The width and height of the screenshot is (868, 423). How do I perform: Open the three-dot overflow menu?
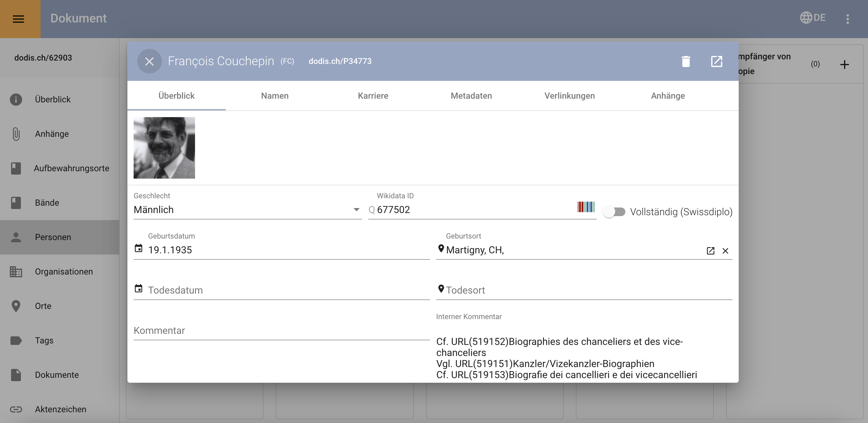(x=847, y=19)
